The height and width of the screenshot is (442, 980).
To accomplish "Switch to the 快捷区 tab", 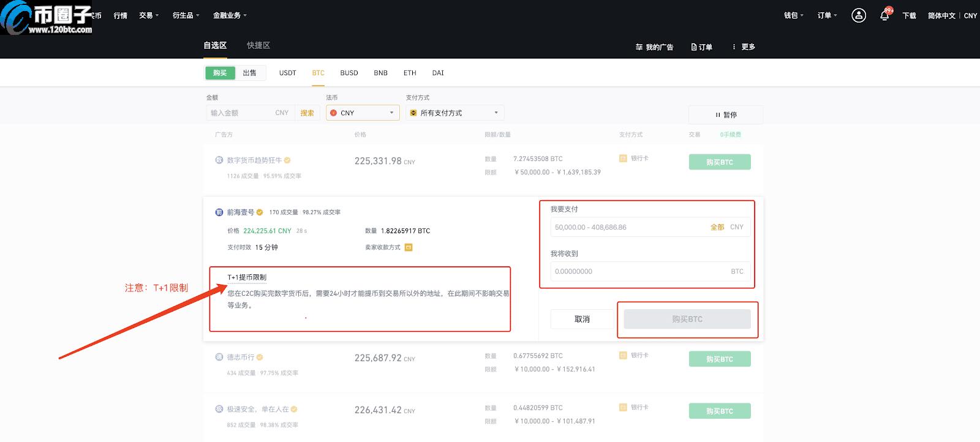I will tap(258, 45).
